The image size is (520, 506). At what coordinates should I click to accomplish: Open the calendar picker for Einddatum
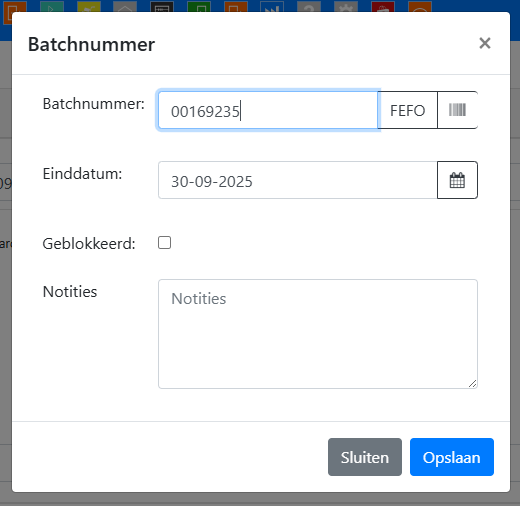457,180
